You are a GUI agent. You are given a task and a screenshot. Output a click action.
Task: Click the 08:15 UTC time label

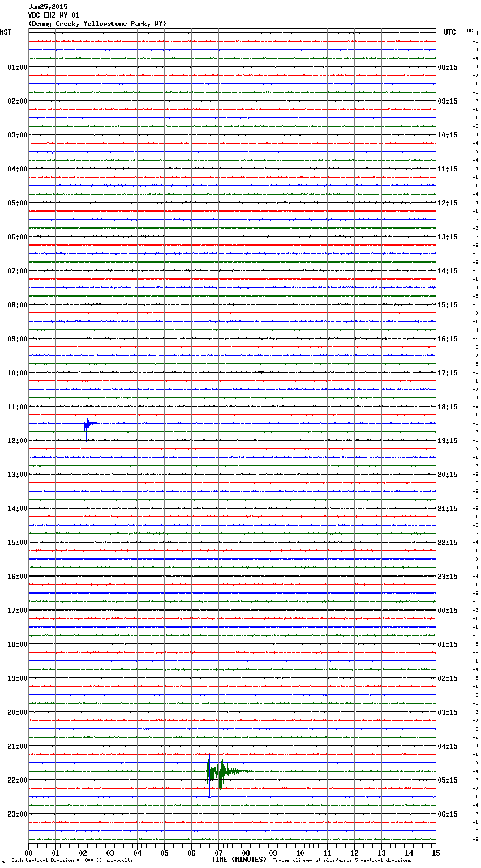(448, 67)
